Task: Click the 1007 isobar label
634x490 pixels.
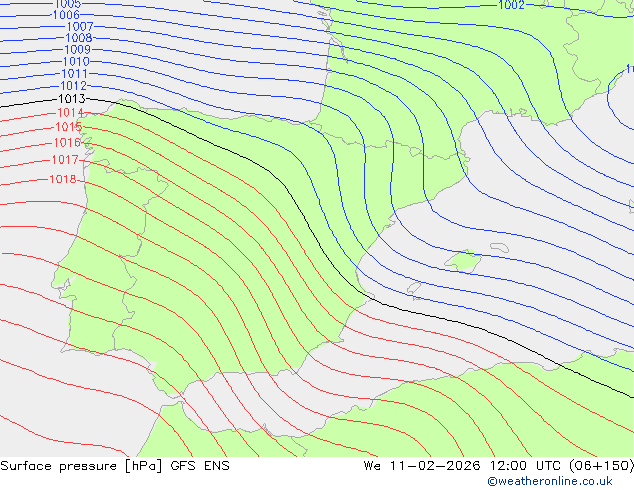Action: pyautogui.click(x=80, y=27)
